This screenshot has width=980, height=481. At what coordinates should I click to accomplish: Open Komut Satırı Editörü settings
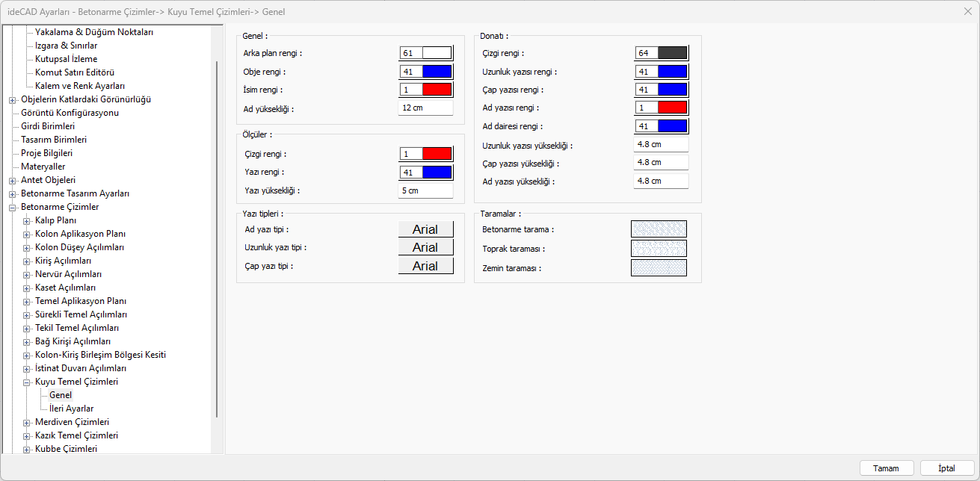(x=74, y=72)
